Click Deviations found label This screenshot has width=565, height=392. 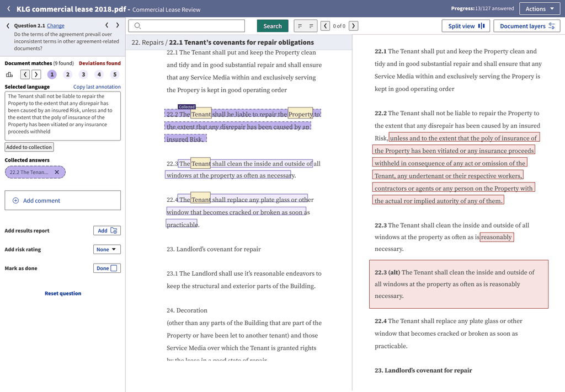pyautogui.click(x=100, y=63)
